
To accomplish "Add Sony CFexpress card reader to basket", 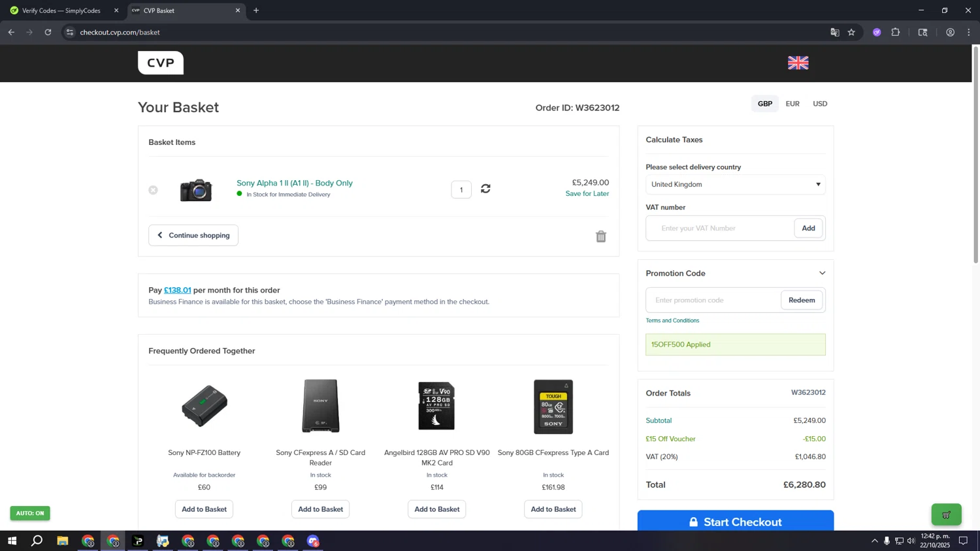I will [321, 509].
